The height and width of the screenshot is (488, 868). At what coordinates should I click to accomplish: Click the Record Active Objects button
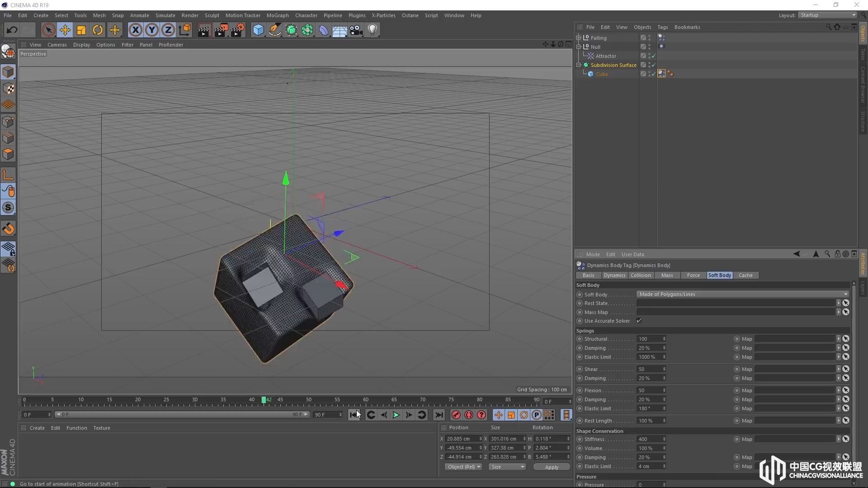coord(456,415)
